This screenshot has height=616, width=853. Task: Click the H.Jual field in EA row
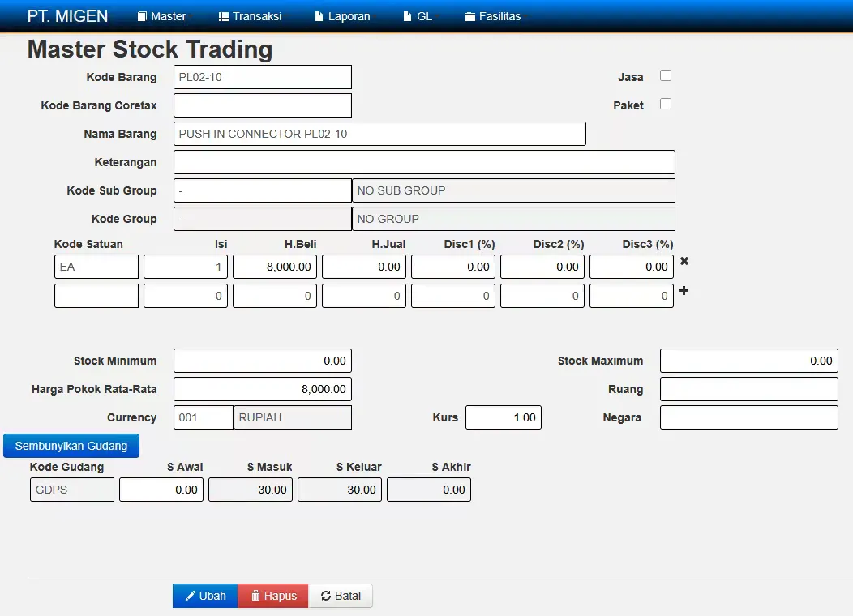364,267
